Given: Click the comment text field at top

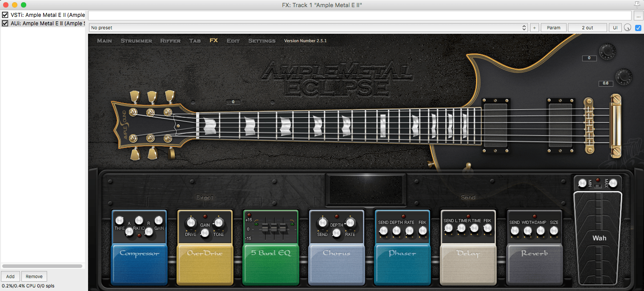Looking at the screenshot, I should (360, 16).
